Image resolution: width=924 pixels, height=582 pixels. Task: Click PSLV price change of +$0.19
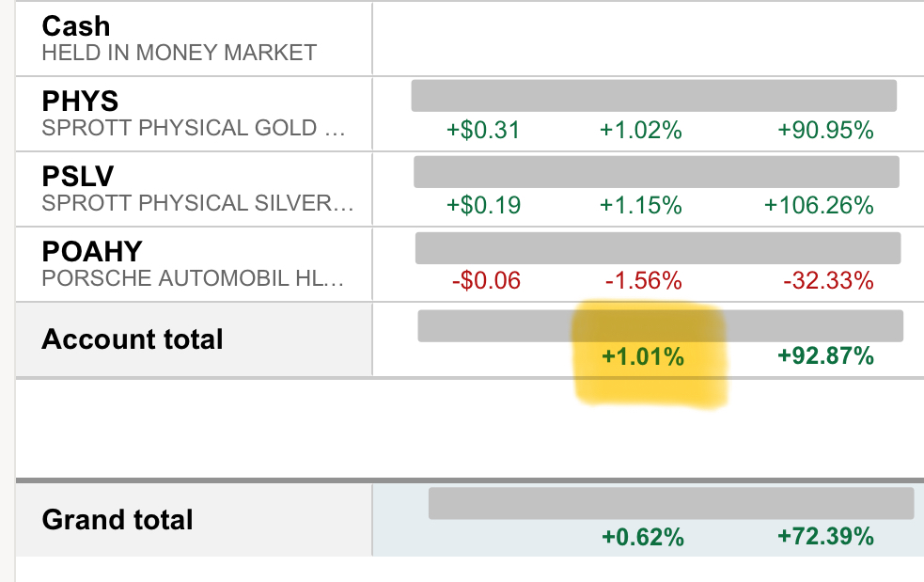pyautogui.click(x=483, y=205)
